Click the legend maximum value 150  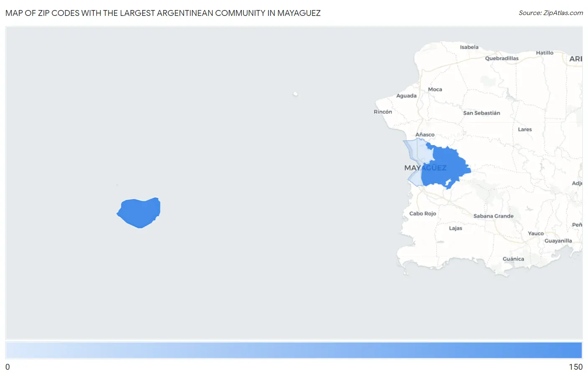pyautogui.click(x=575, y=367)
